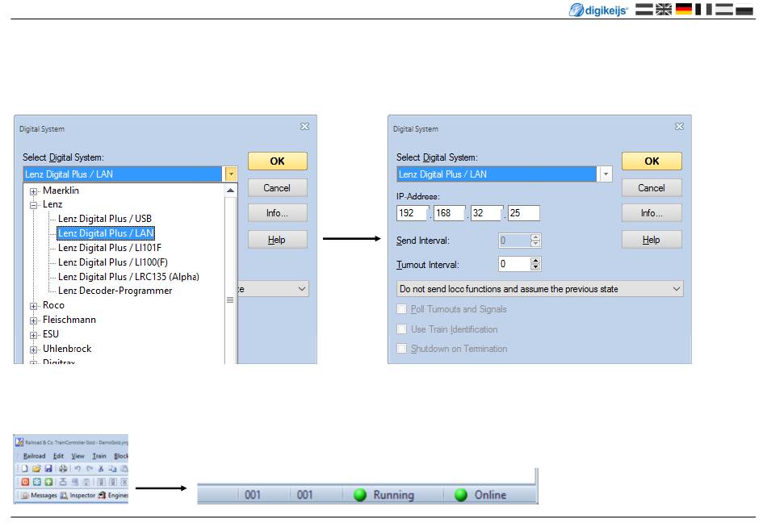Click the Turnout Interval stepper arrows
767x532 pixels.
[535, 264]
